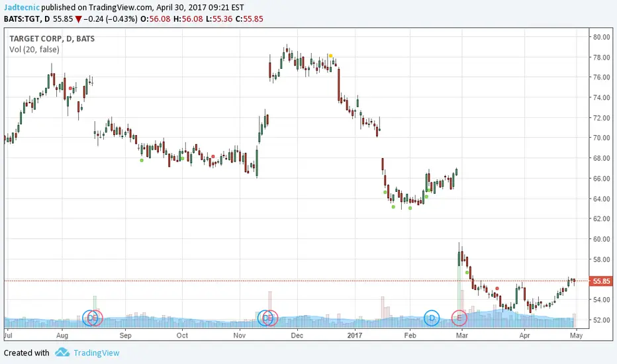Click the Nov label on time axis

pyautogui.click(x=240, y=336)
